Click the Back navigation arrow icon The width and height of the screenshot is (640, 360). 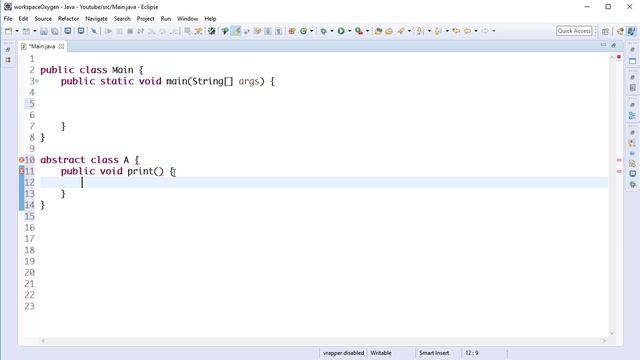[467, 31]
